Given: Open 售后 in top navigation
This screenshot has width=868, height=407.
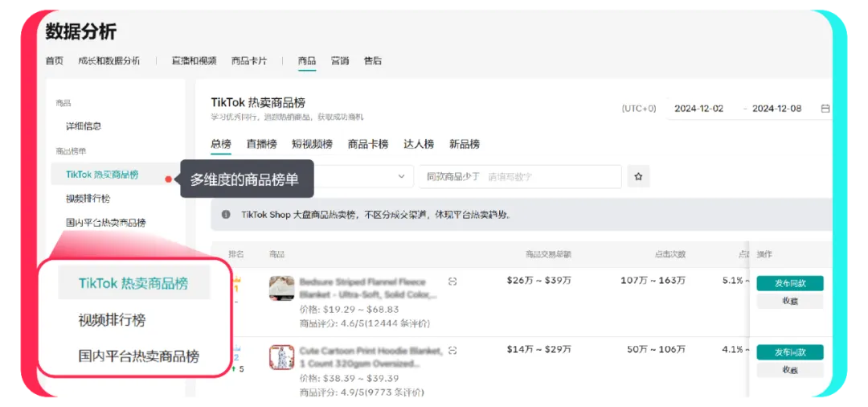Looking at the screenshot, I should (x=373, y=61).
